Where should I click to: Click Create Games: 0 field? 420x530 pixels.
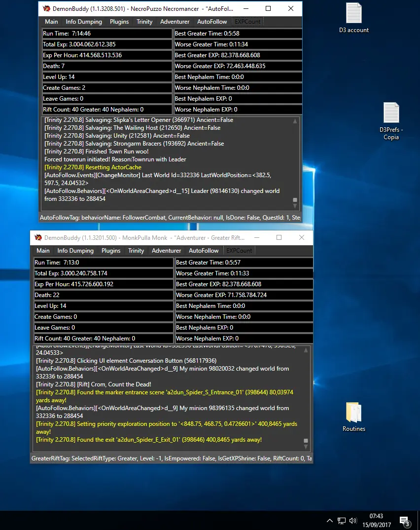pos(104,316)
